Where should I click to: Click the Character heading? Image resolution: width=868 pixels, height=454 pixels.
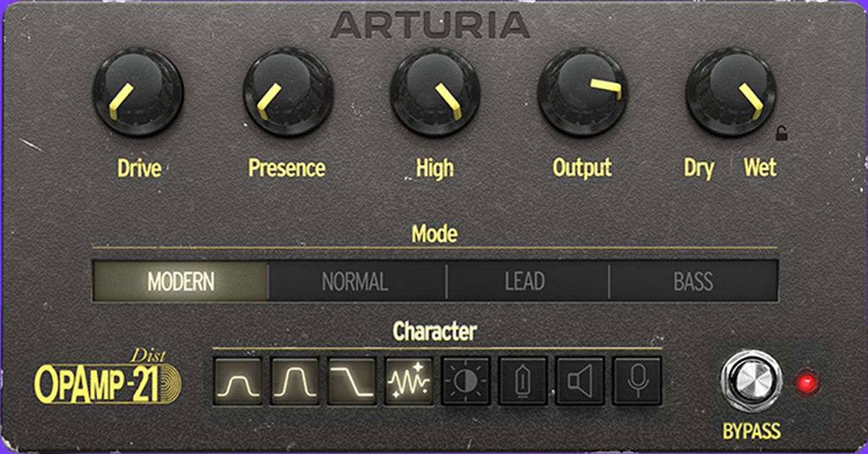435,332
